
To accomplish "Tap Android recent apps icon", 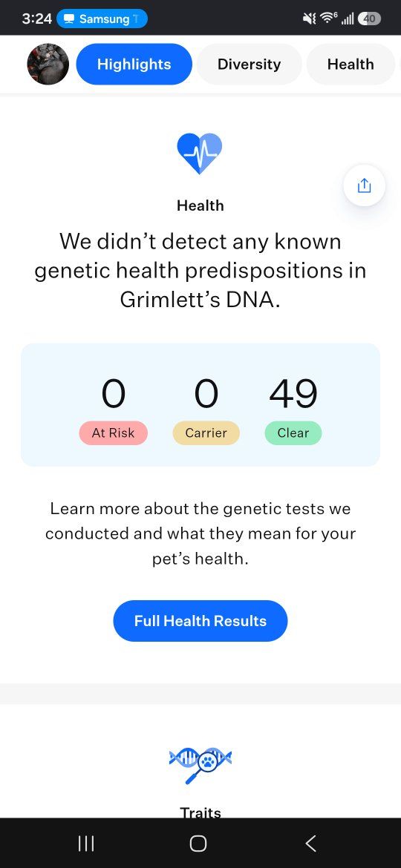I will point(86,843).
